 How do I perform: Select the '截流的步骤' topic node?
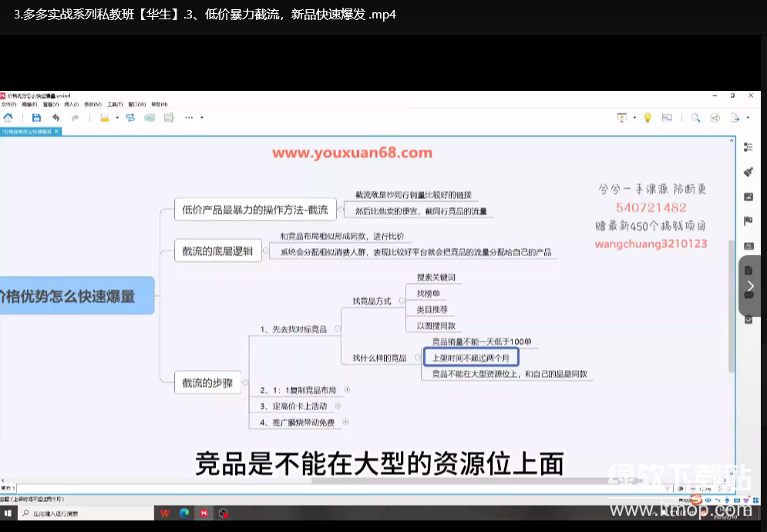206,382
